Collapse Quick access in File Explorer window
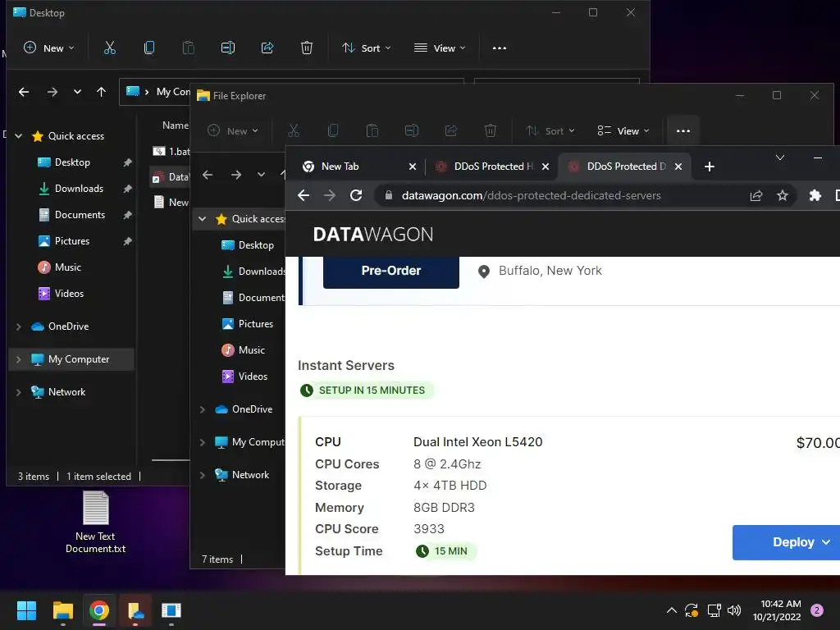This screenshot has height=630, width=840. pos(203,218)
